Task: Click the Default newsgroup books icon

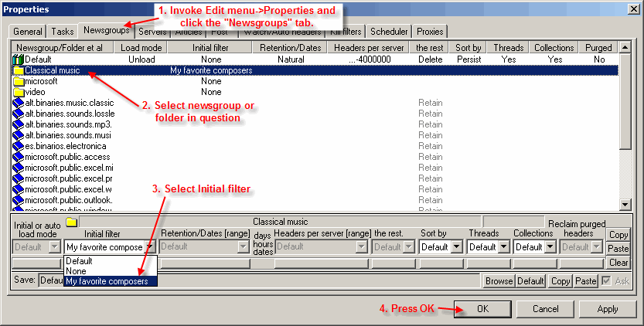Action: coord(19,59)
